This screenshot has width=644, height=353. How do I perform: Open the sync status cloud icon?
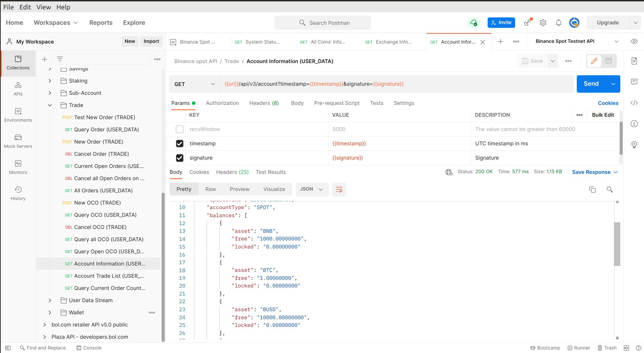click(x=474, y=23)
